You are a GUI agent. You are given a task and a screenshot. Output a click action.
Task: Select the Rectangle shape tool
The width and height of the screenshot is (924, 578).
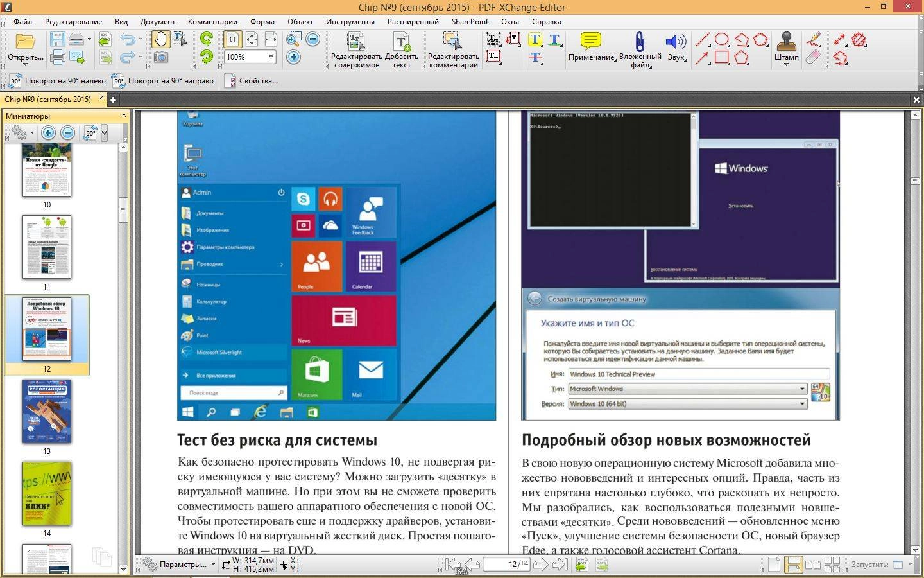click(722, 57)
